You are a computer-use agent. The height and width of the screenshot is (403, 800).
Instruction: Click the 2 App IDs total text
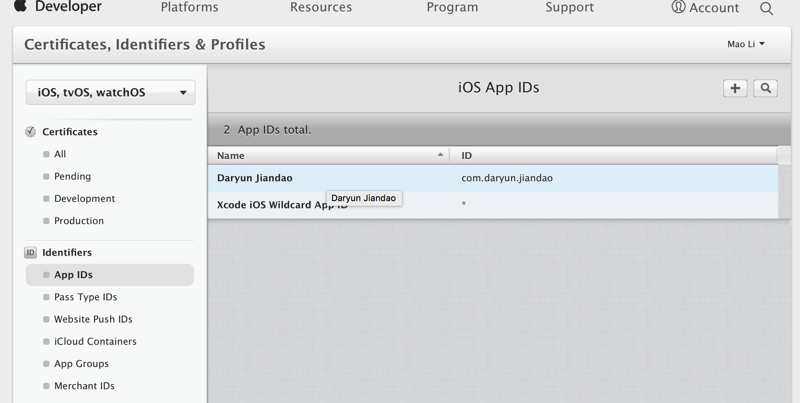[267, 130]
